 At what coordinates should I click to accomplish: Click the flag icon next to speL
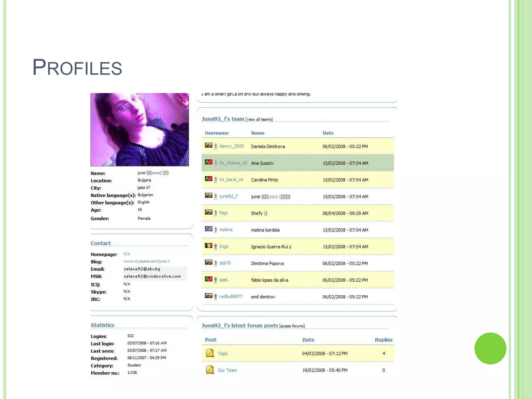coord(208,279)
